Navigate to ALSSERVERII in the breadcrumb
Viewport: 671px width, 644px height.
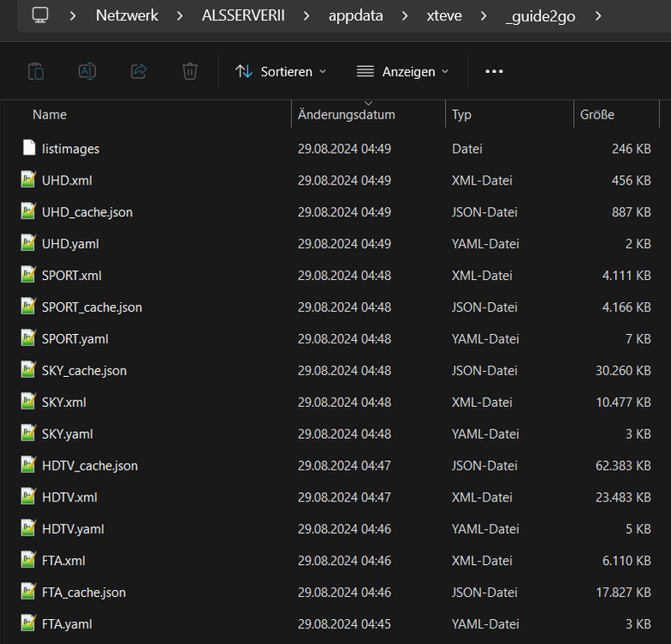[243, 15]
